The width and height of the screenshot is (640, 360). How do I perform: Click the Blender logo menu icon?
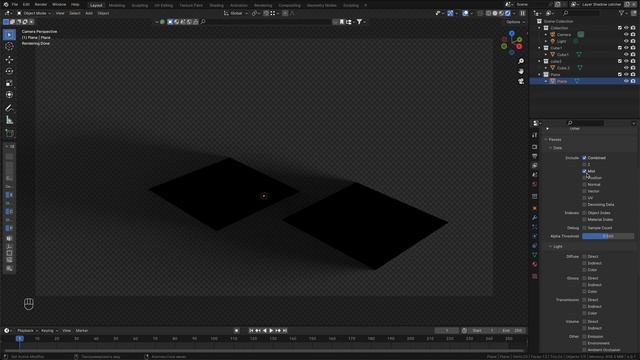[x=6, y=4]
